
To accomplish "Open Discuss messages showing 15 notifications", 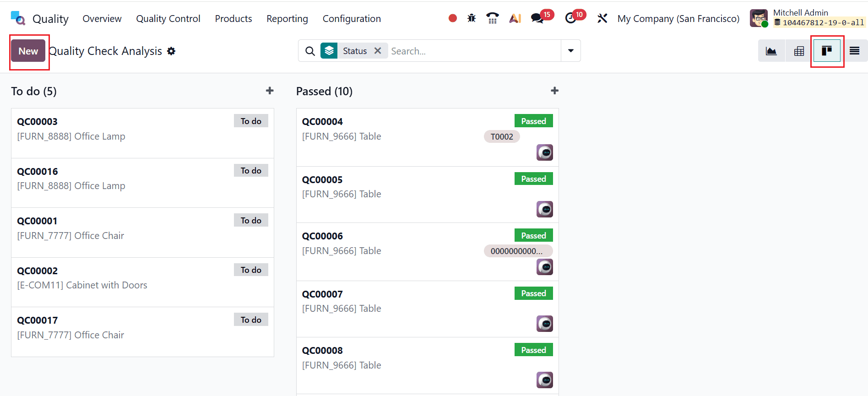I will pos(537,18).
